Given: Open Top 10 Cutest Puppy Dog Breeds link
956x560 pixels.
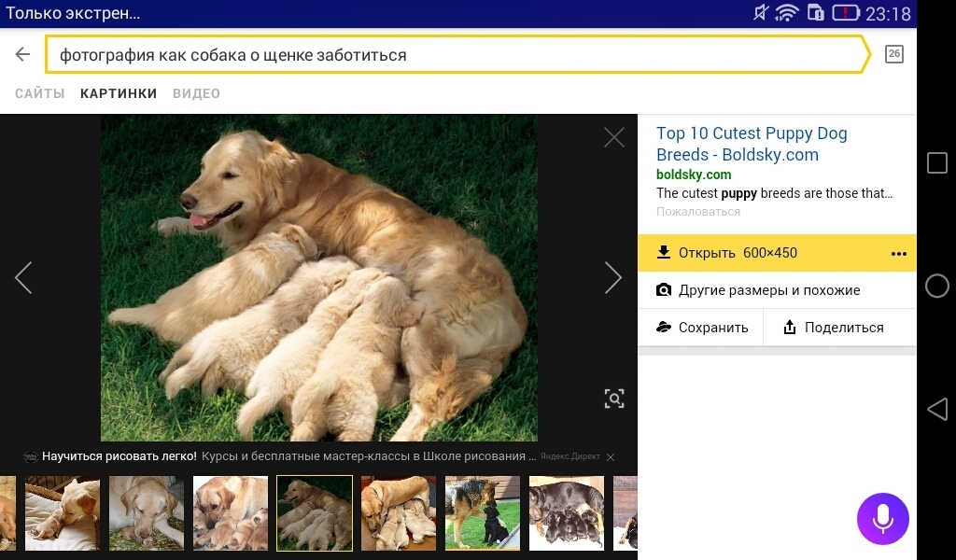Looking at the screenshot, I should pos(752,144).
